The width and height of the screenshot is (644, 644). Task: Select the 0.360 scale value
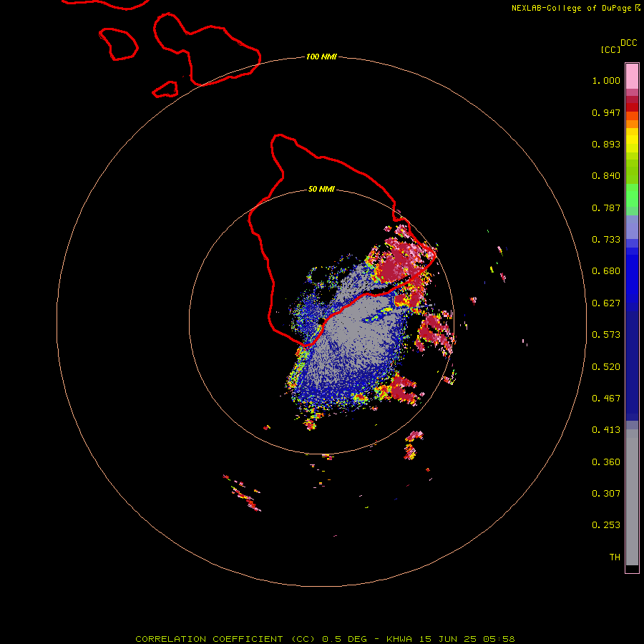click(x=606, y=462)
